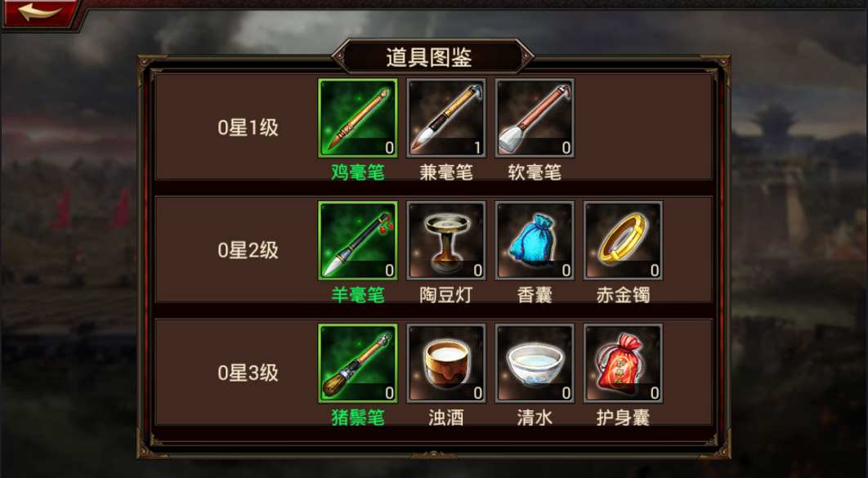The height and width of the screenshot is (478, 868).
Task: Open the blue 香囊 sachet item
Action: point(535,241)
